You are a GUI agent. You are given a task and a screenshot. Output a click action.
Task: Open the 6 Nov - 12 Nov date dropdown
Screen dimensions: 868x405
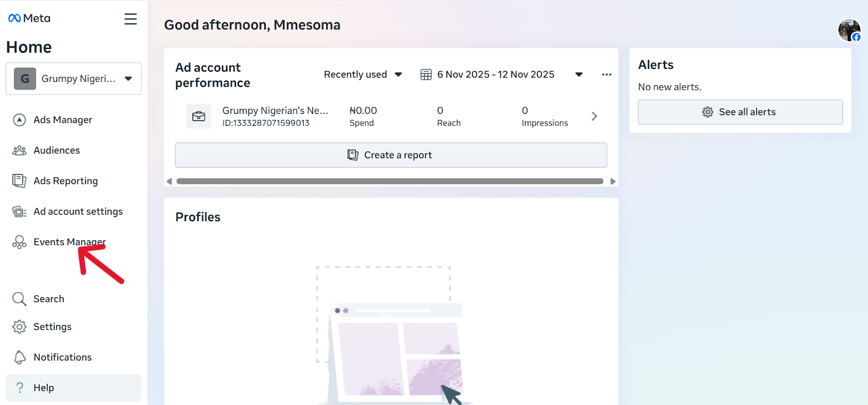[x=502, y=74]
